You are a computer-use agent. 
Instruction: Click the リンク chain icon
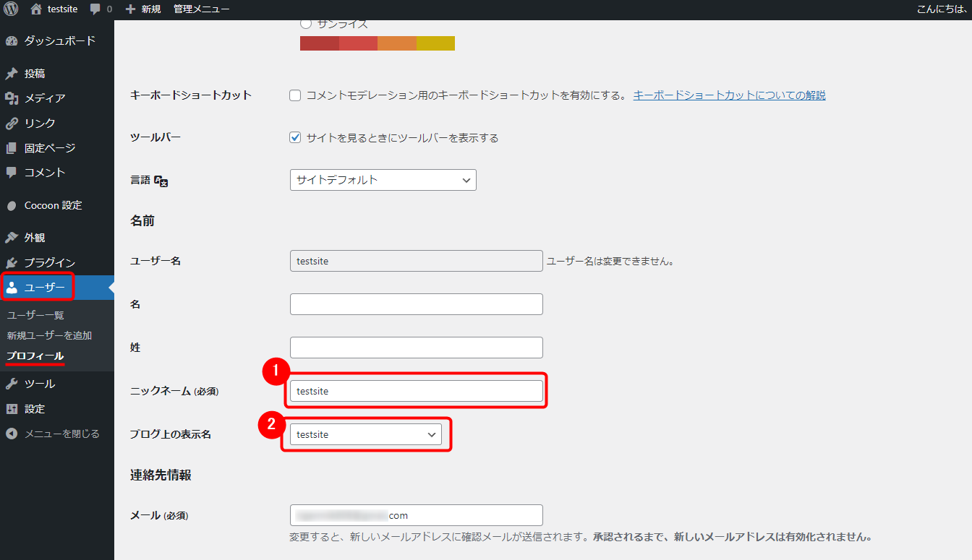[x=11, y=123]
